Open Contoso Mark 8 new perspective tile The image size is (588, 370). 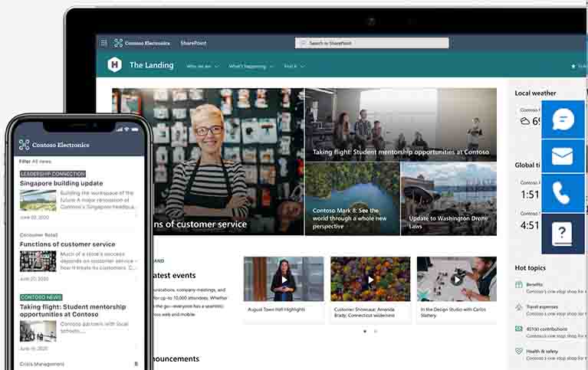point(353,199)
